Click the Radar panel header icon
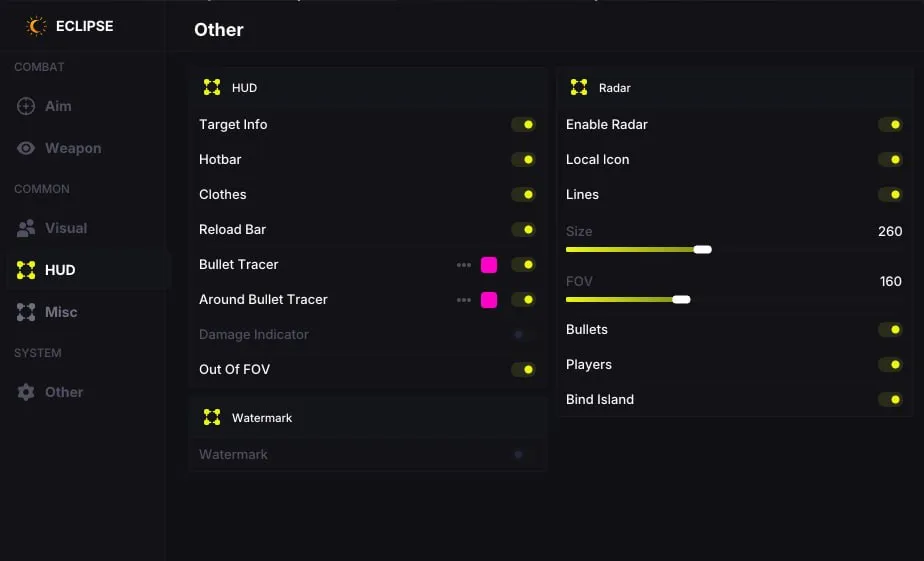The width and height of the screenshot is (924, 561). [579, 87]
